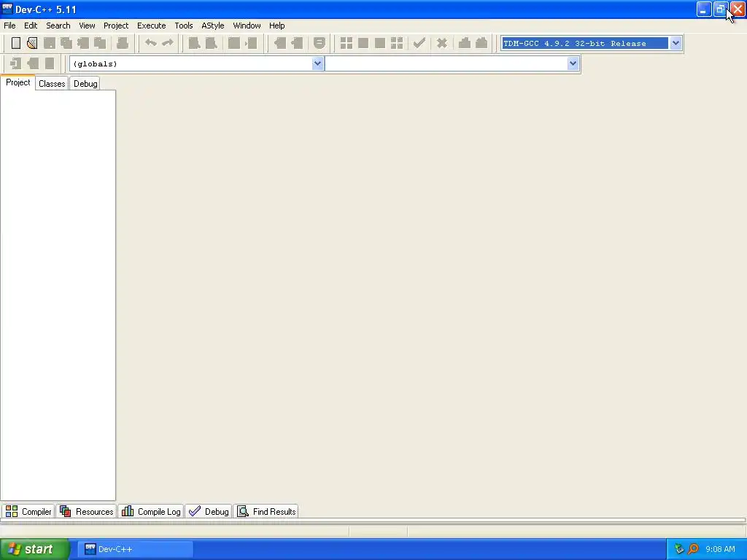Open the Compile Log bottom tab
747x560 pixels.
pos(151,511)
